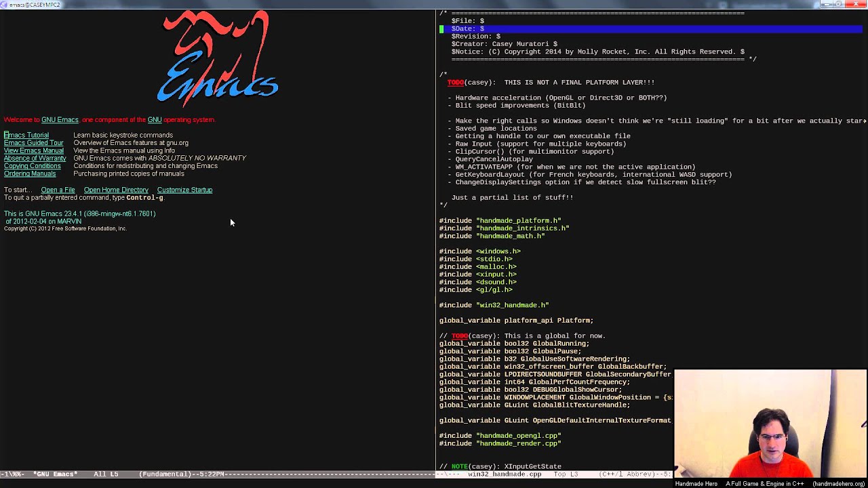868x488 pixels.
Task: Click the ClipCursor() todo item
Action: point(531,151)
